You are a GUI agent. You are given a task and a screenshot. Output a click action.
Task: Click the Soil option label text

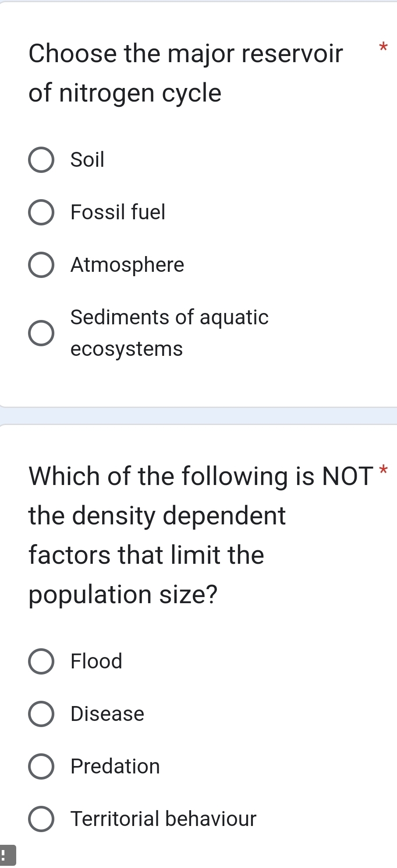[87, 160]
